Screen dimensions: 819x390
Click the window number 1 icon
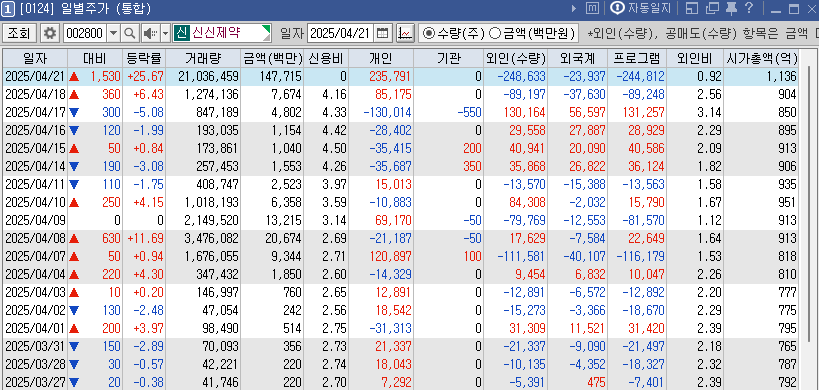click(8, 8)
